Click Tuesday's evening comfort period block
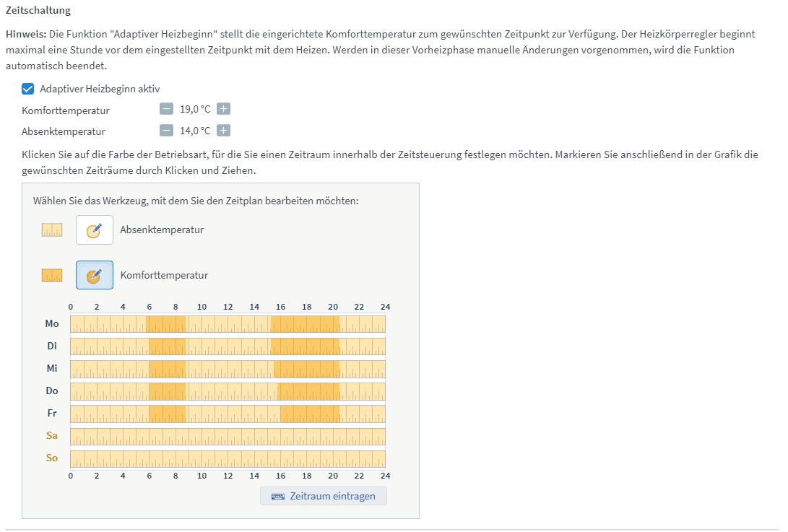 coord(306,346)
